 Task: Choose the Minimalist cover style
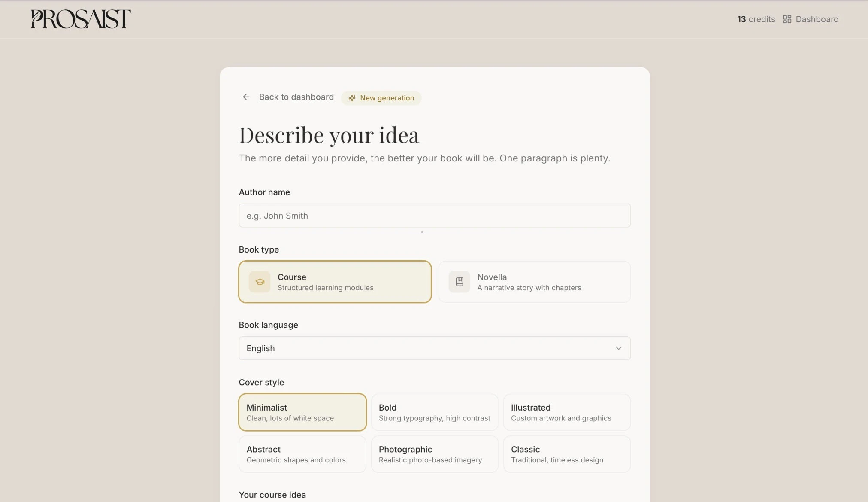(x=302, y=412)
